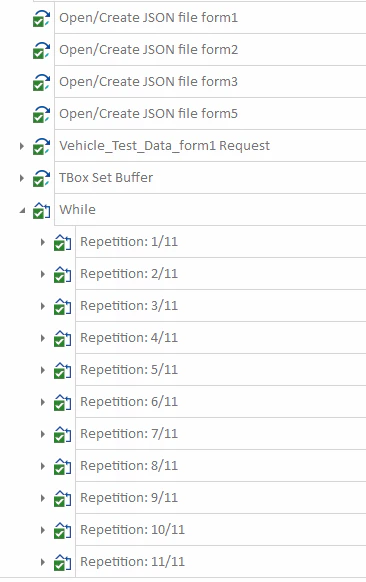The image size is (366, 582).
Task: Click the status icon of Repetition: 6/11
Action: click(62, 402)
